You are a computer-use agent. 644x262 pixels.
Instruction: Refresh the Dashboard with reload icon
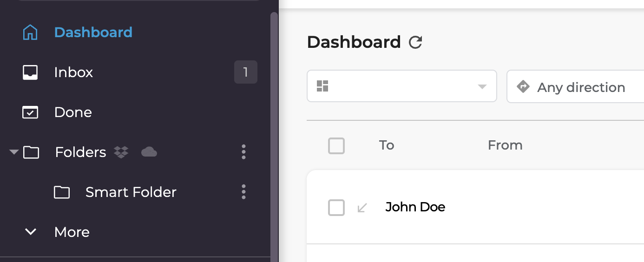tap(415, 43)
